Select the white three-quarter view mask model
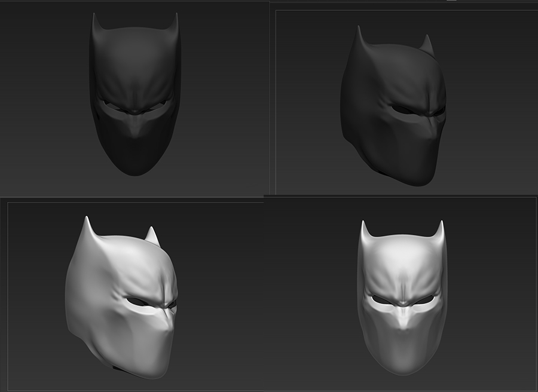538x392 pixels. [x=121, y=298]
